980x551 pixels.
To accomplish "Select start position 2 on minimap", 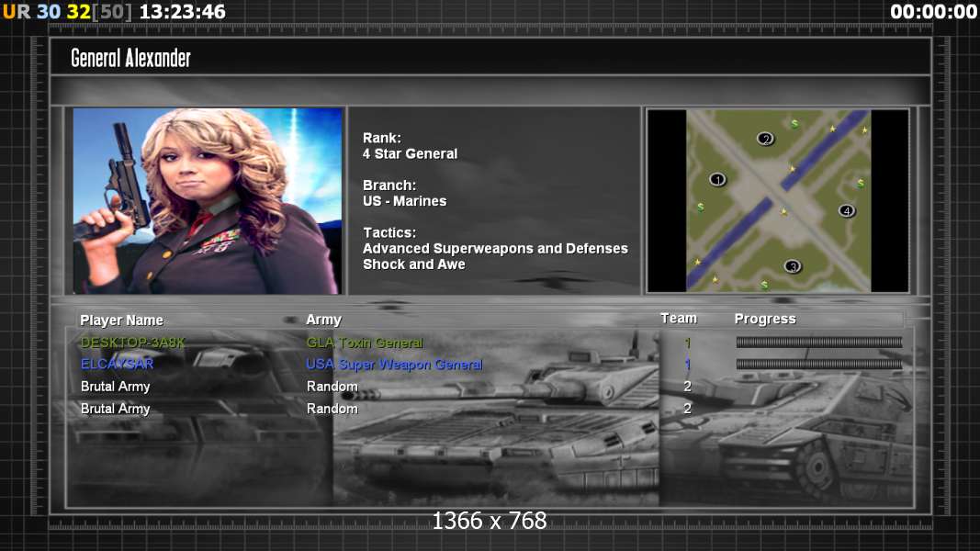I will [x=765, y=139].
